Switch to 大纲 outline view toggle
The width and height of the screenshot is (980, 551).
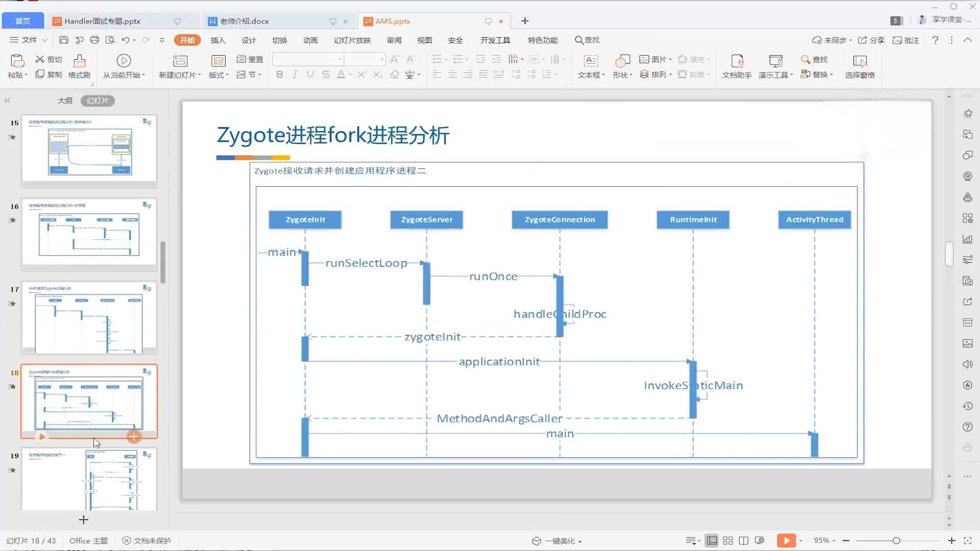(65, 101)
